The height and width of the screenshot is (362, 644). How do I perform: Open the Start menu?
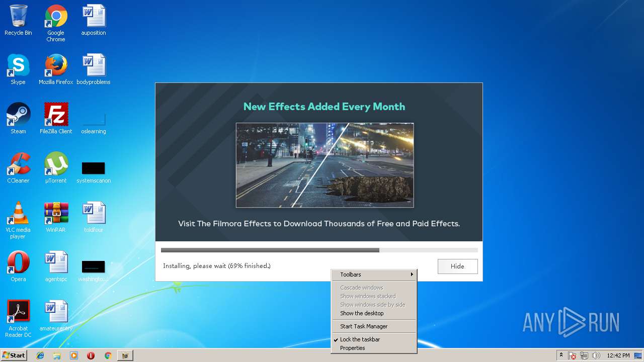pyautogui.click(x=14, y=355)
